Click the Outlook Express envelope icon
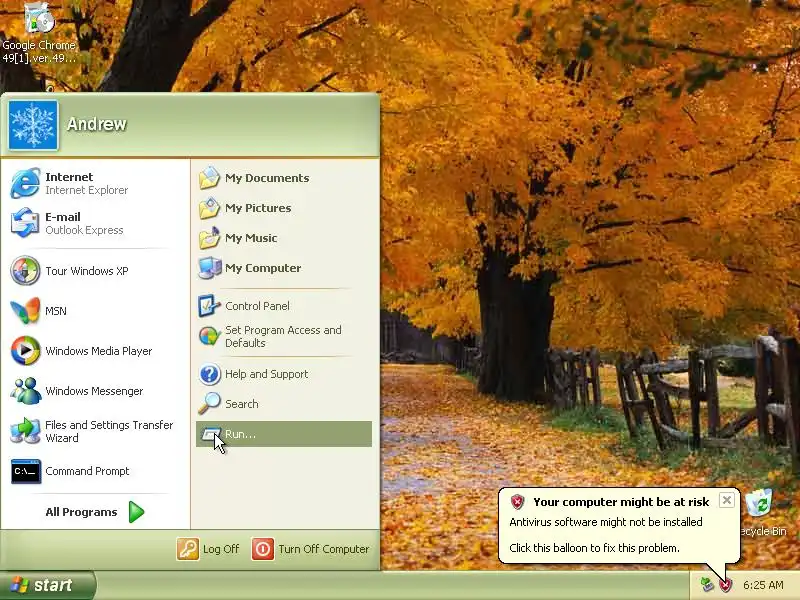Image resolution: width=800 pixels, height=600 pixels. [x=25, y=222]
